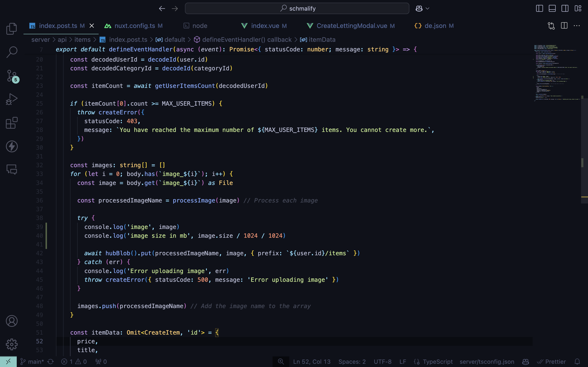Screen dimensions: 588x367
Task: Open editor More Actions ellipsis menu
Action: (577, 26)
